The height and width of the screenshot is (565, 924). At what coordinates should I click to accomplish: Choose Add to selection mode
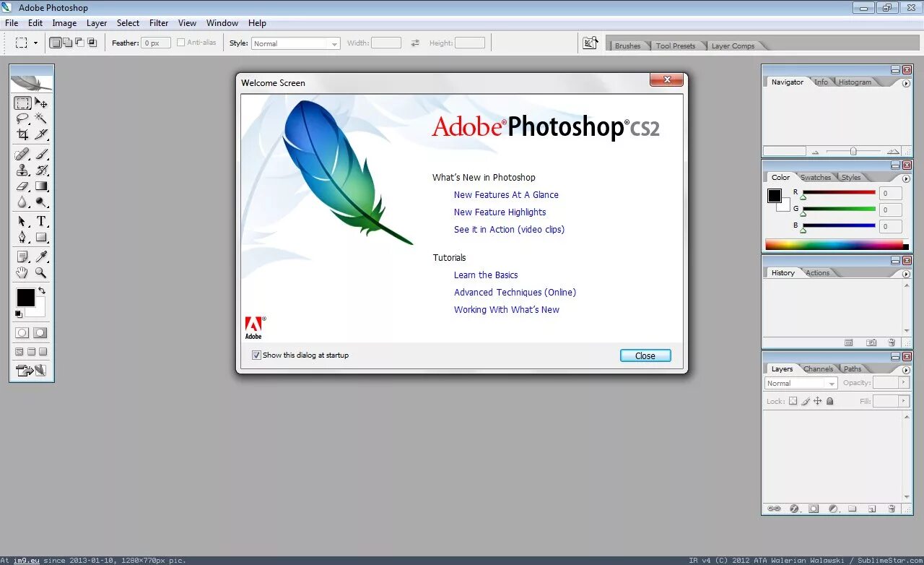[68, 43]
